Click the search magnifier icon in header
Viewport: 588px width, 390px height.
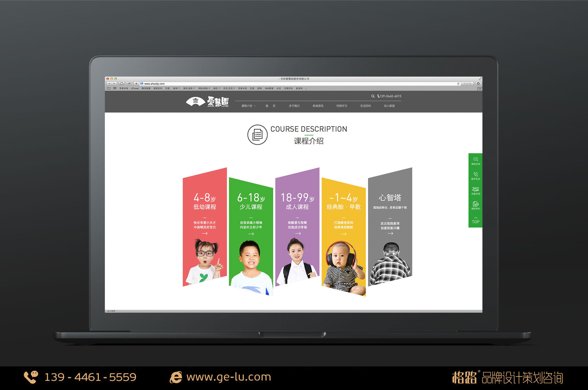[373, 96]
